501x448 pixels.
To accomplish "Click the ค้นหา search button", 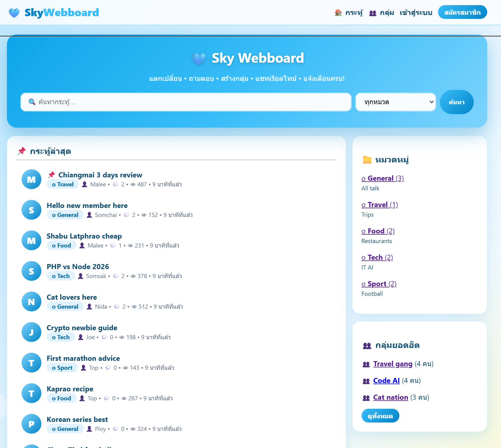I will click(457, 102).
